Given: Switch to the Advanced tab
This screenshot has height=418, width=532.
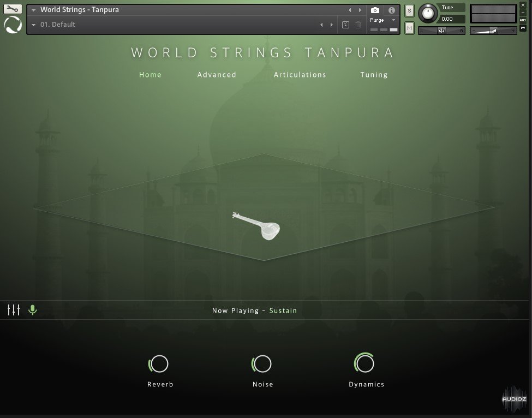Looking at the screenshot, I should (x=217, y=75).
